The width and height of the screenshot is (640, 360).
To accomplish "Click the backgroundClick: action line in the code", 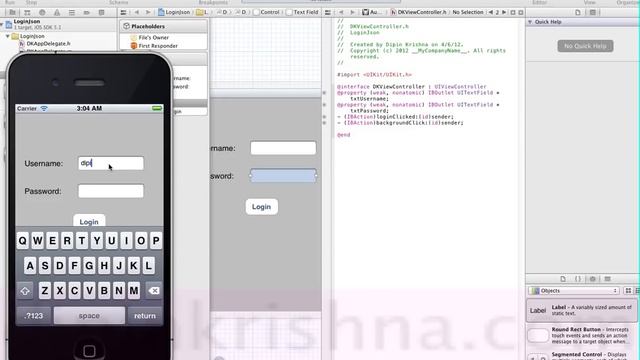I will click(400, 123).
